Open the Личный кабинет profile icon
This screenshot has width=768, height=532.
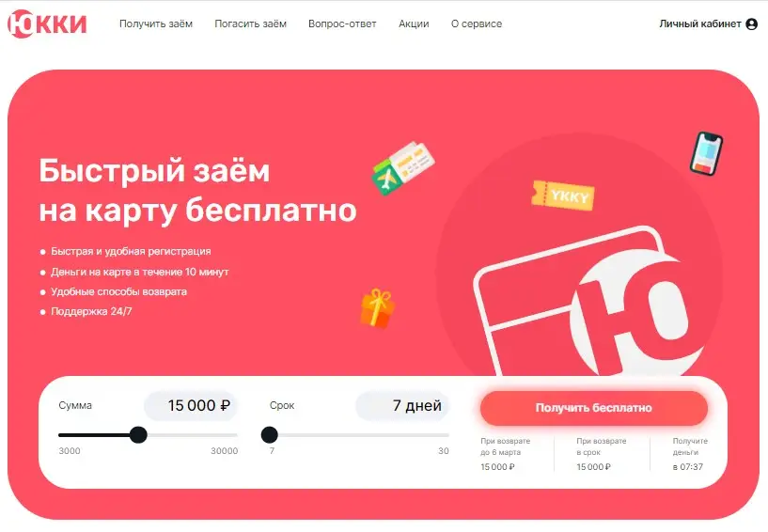coord(751,24)
